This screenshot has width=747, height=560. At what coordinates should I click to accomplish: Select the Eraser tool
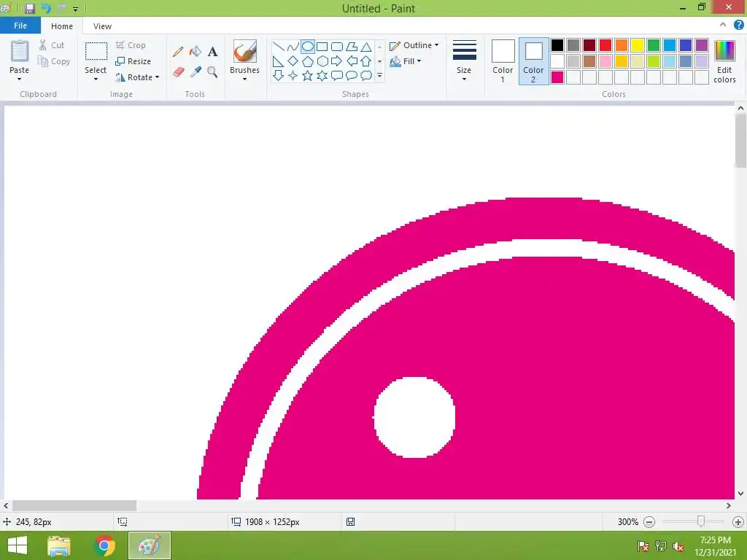tap(178, 72)
